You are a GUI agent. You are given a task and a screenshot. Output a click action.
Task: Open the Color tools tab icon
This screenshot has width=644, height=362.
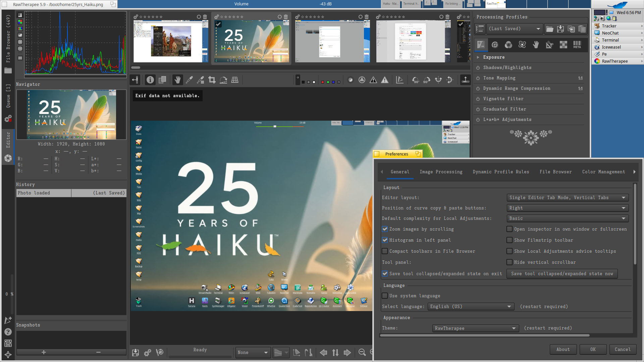pos(508,45)
